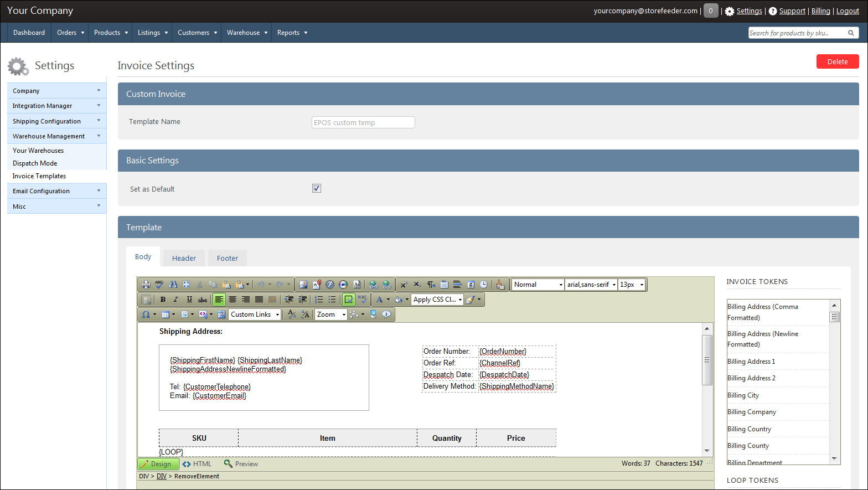Screen dimensions: 868x490
Task: Toggle the Show Table Borders button
Action: pyautogui.click(x=349, y=300)
